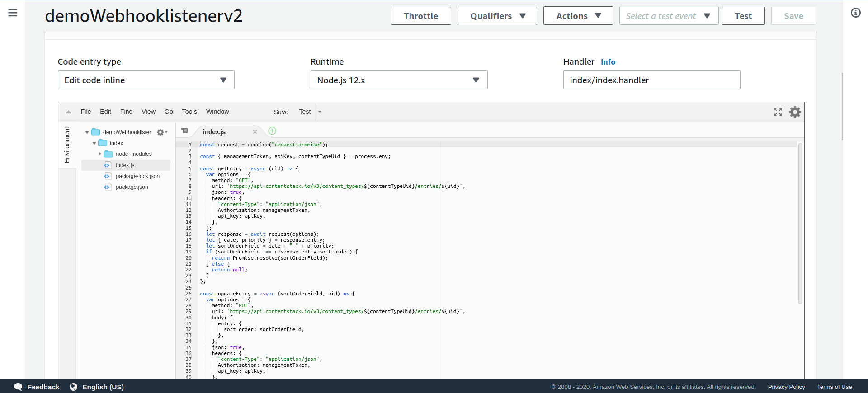
Task: Open Select a test event dropdown
Action: (x=669, y=16)
